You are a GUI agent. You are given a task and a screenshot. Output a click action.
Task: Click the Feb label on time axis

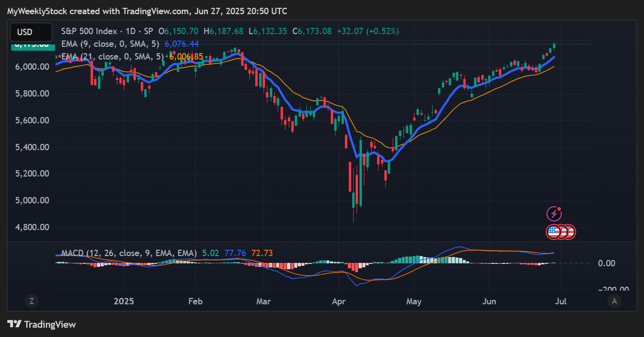(195, 301)
